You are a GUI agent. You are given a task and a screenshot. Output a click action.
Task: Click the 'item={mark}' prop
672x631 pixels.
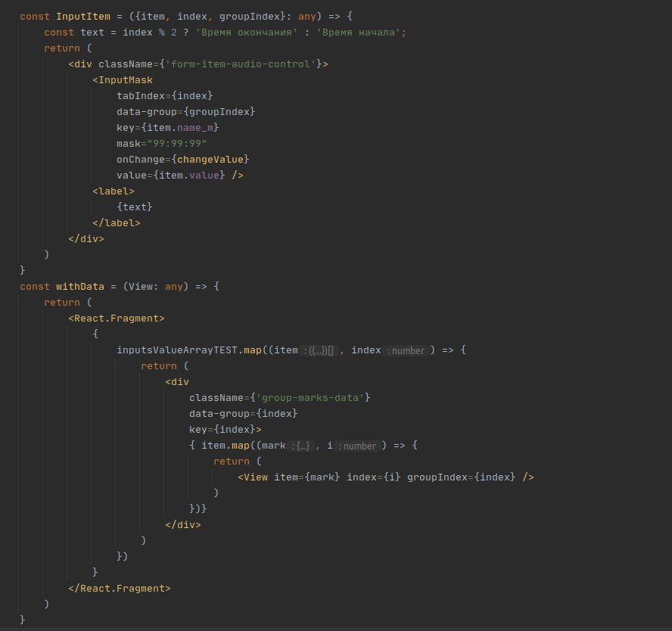pyautogui.click(x=306, y=477)
